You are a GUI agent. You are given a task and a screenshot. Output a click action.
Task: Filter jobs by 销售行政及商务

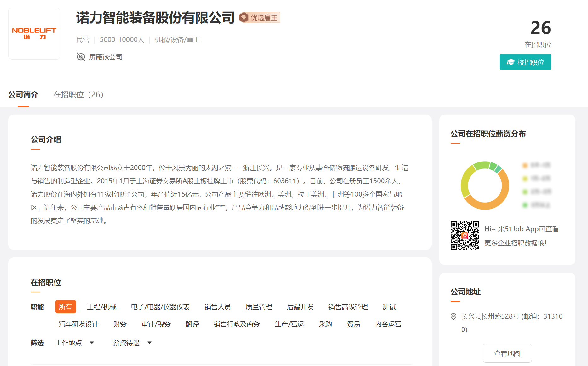(x=237, y=324)
